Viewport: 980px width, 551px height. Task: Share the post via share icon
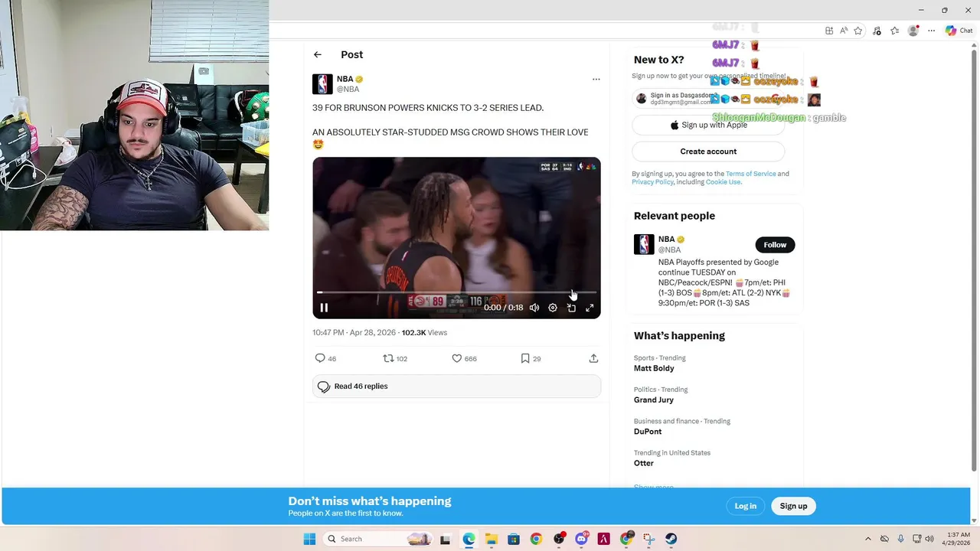click(x=593, y=358)
